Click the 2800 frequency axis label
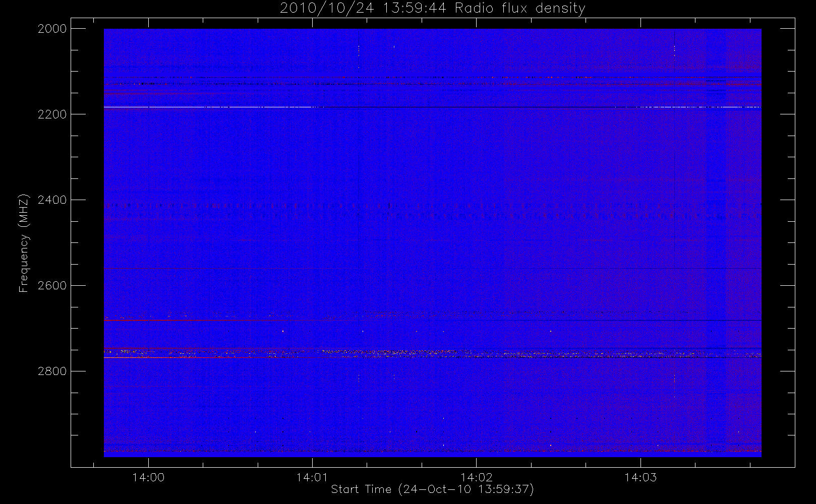This screenshot has height=504, width=816. coord(52,371)
